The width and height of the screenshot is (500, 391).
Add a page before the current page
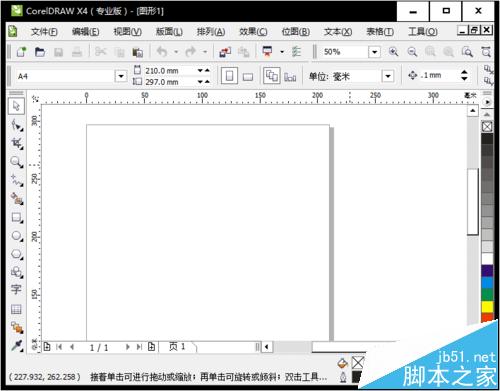pyautogui.click(x=47, y=347)
